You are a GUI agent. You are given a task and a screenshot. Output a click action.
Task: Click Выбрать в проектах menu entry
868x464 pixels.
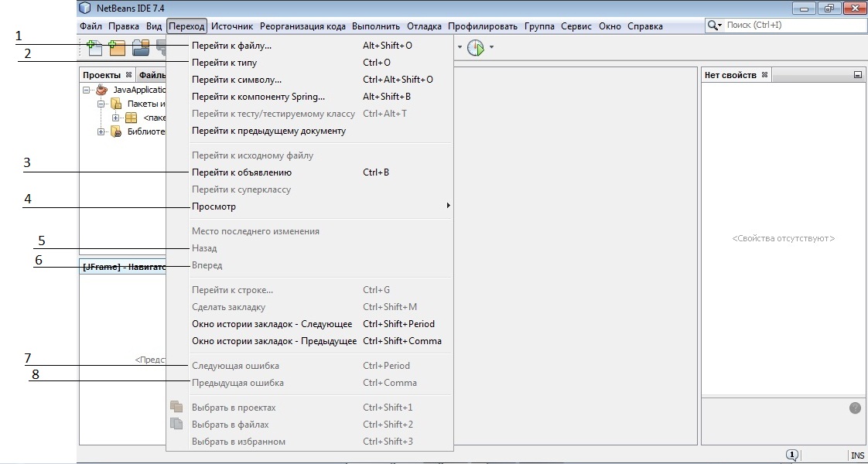click(309, 408)
